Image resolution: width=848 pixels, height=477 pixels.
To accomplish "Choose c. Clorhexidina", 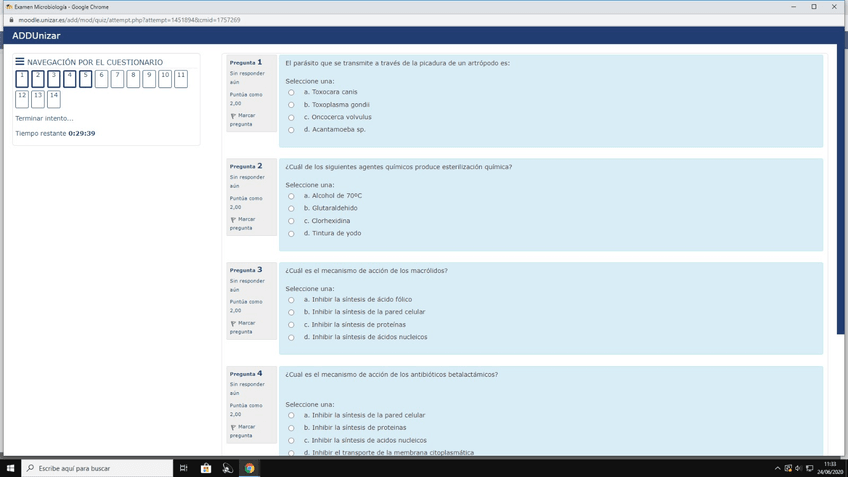I will tap(291, 221).
